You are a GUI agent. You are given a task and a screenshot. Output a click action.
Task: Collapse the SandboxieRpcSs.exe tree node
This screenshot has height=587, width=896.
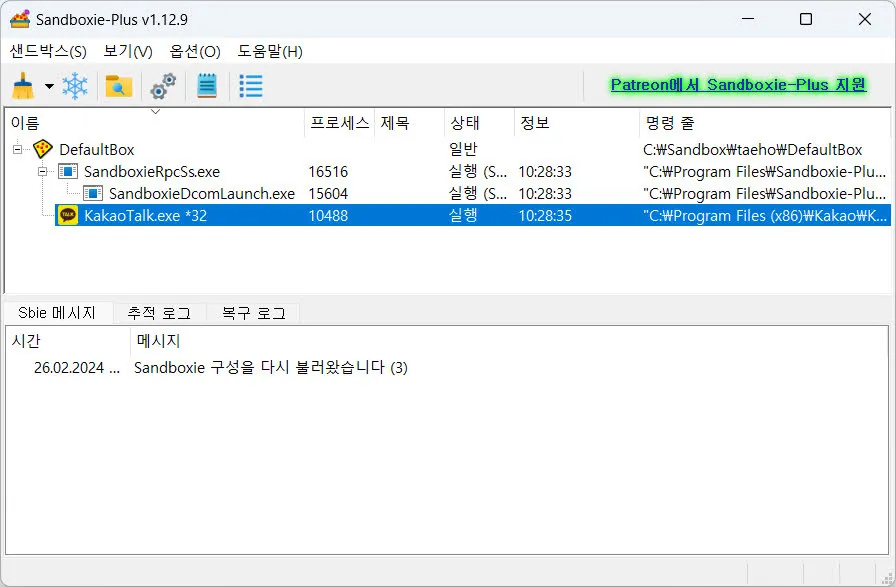tap(43, 171)
